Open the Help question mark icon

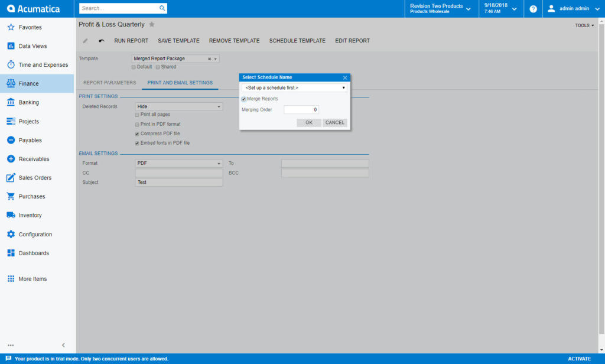tap(533, 9)
